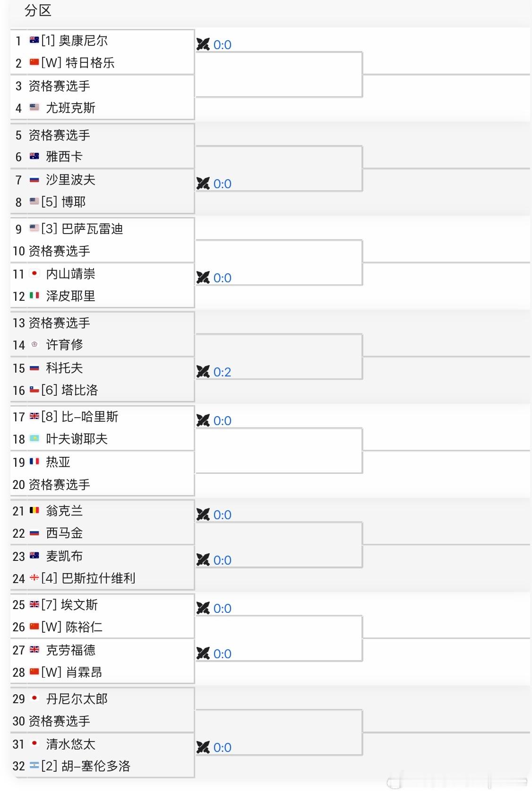Select player 热亚 in the draw
Image resolution: width=532 pixels, height=794 pixels.
[x=58, y=462]
